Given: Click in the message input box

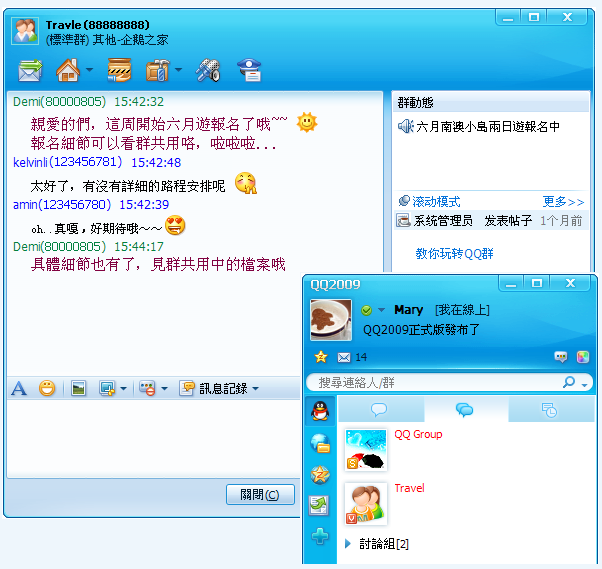Looking at the screenshot, I should click(x=154, y=438).
